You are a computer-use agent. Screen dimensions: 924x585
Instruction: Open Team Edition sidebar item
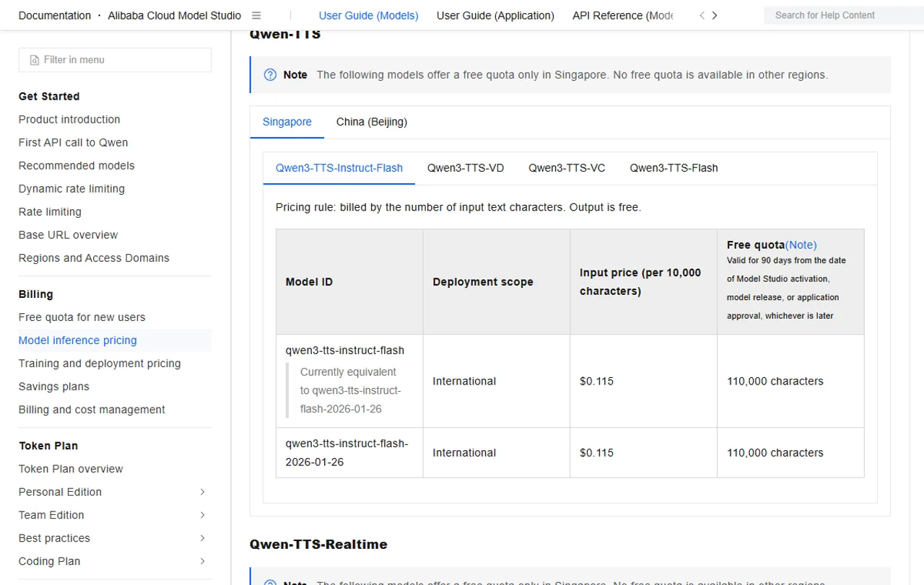[51, 515]
